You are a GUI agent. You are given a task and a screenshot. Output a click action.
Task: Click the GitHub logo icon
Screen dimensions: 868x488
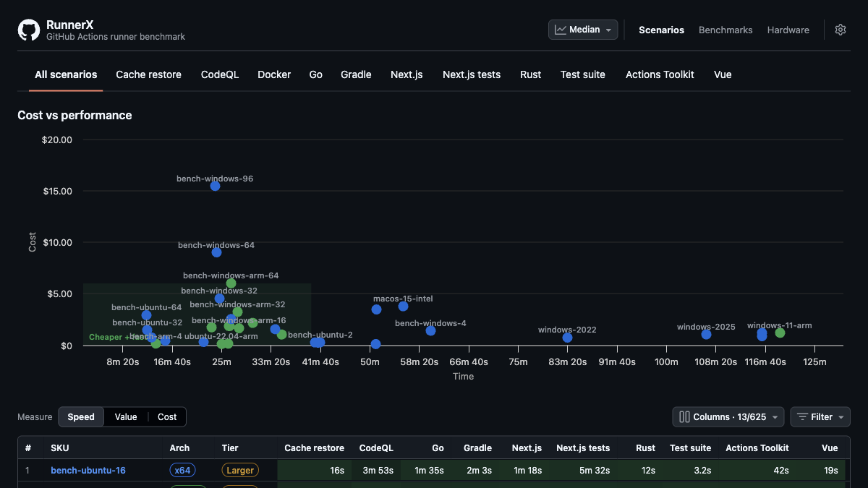[29, 30]
